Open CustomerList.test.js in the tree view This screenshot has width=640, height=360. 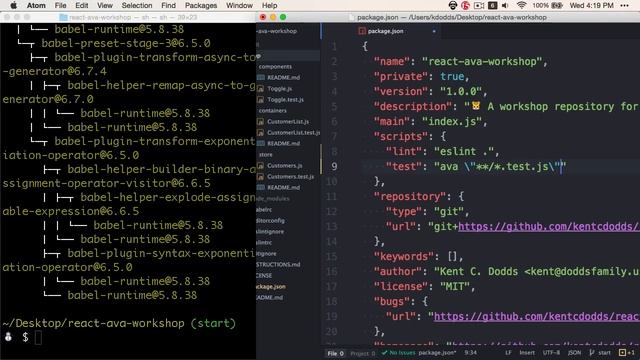pyautogui.click(x=293, y=133)
